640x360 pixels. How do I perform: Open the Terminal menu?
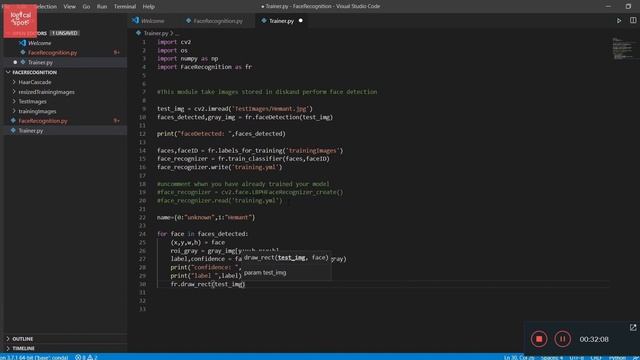click(124, 7)
